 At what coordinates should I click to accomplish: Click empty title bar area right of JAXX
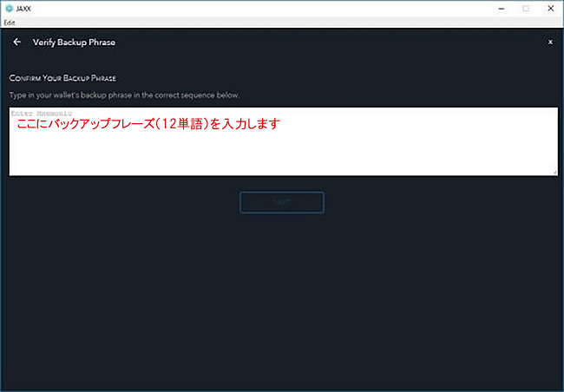click(260, 8)
